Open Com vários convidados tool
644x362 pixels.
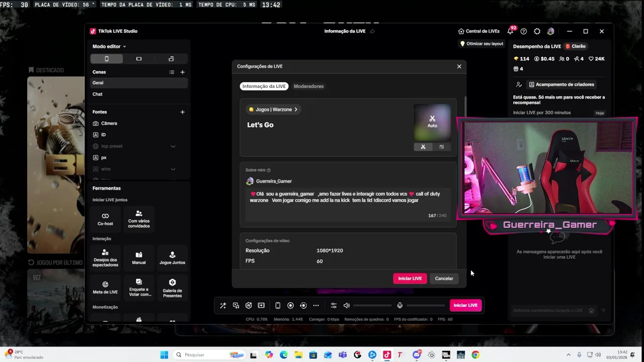point(139,219)
